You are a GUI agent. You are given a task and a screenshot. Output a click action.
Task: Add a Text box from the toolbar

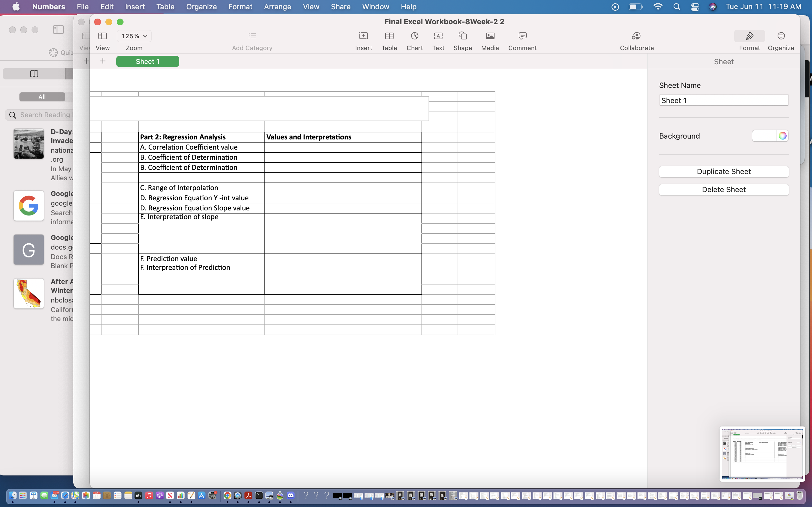pos(438,36)
